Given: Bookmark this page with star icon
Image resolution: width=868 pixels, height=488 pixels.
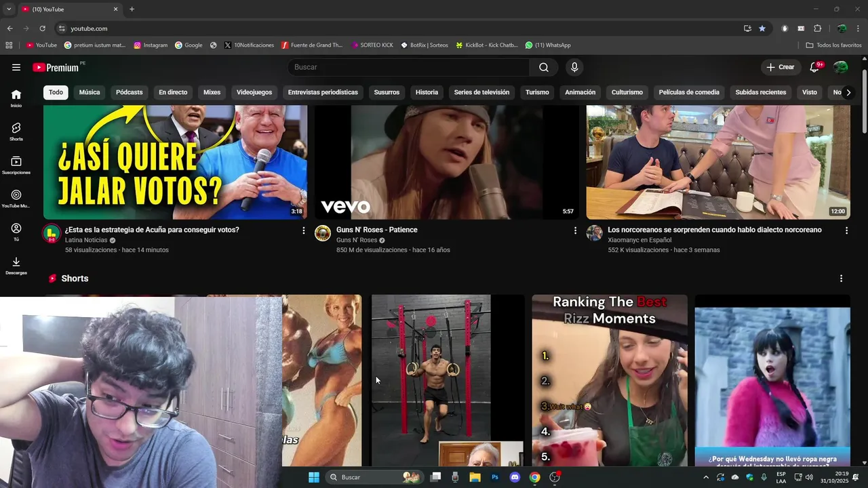Looking at the screenshot, I should pyautogui.click(x=762, y=28).
